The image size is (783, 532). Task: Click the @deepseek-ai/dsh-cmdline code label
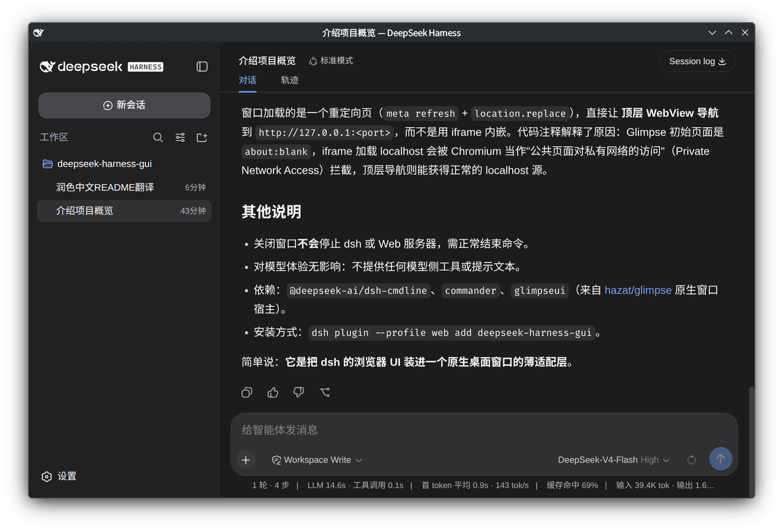point(358,290)
